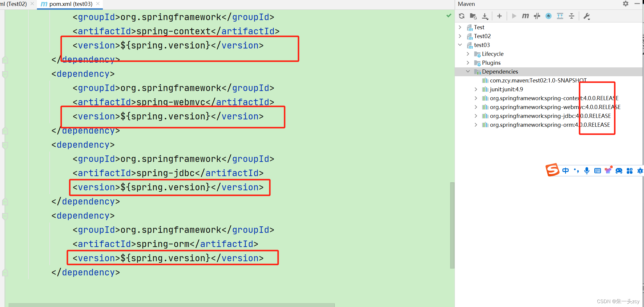The width and height of the screenshot is (644, 307).
Task: Close the (Test02) editor tab
Action: tap(32, 4)
